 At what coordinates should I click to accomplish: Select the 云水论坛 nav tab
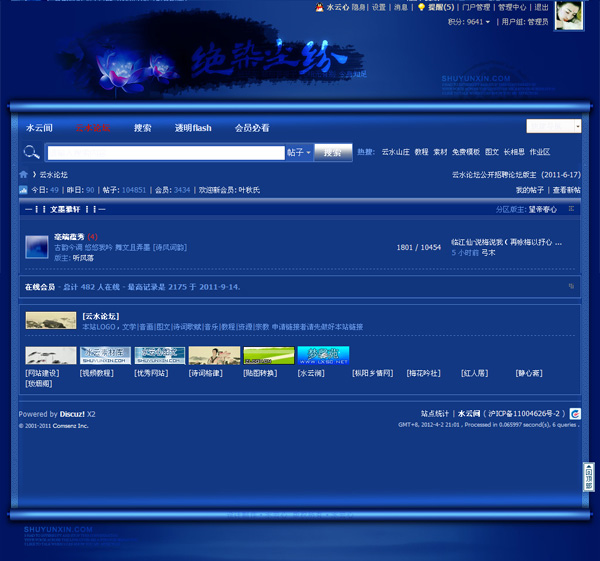93,128
